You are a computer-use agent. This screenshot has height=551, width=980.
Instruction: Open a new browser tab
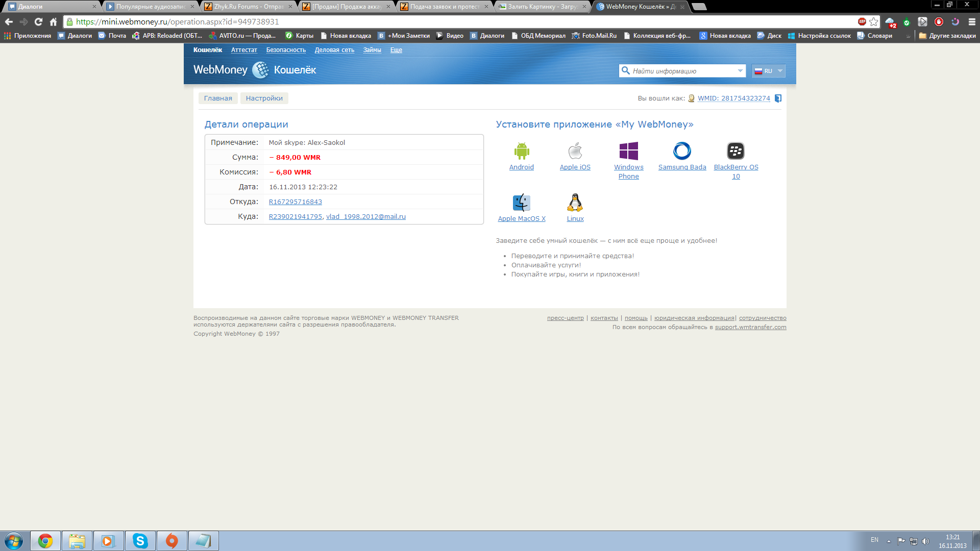tap(699, 7)
